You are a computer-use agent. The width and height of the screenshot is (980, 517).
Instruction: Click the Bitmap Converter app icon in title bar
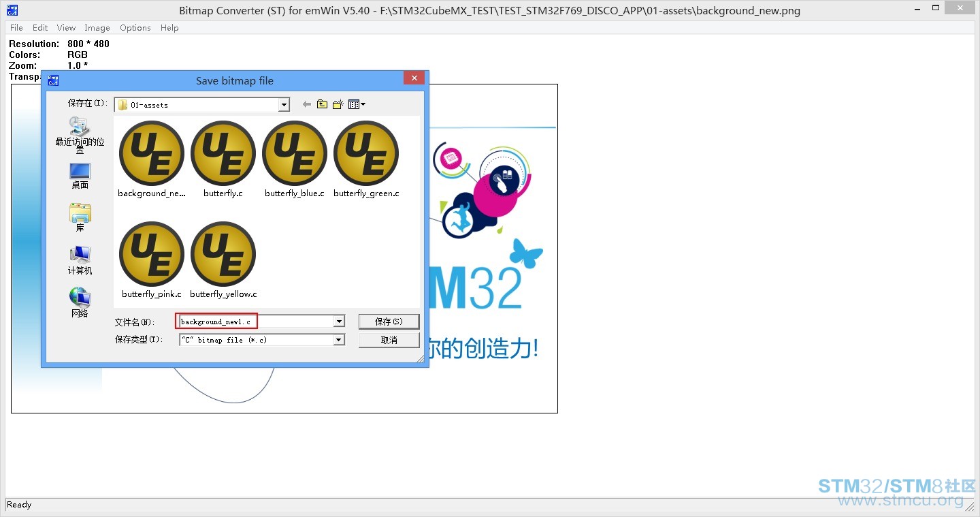coord(11,10)
